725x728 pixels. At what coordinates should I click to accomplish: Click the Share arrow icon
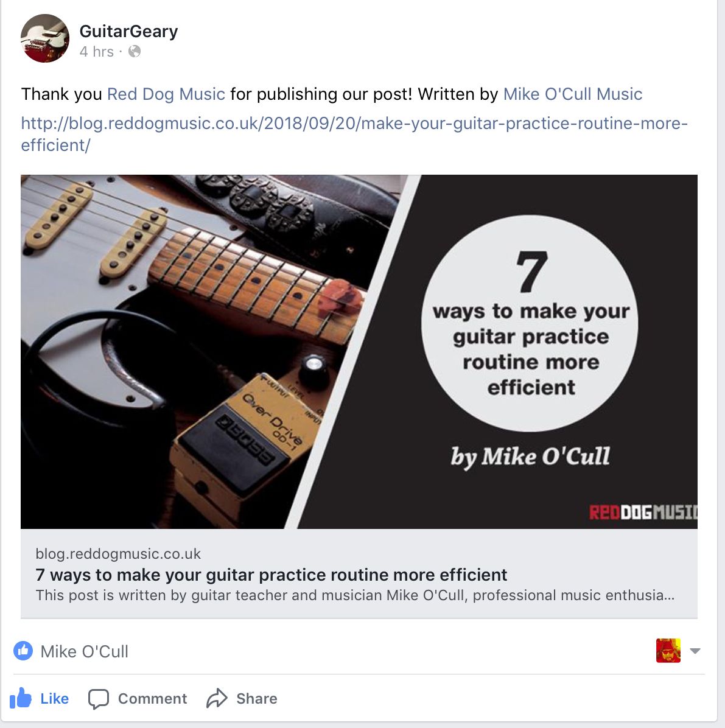point(217,698)
